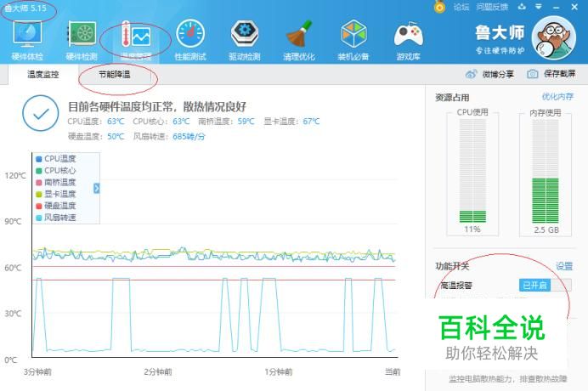Click the 当前 time axis label
Screen dimensions: 588x391
click(393, 371)
